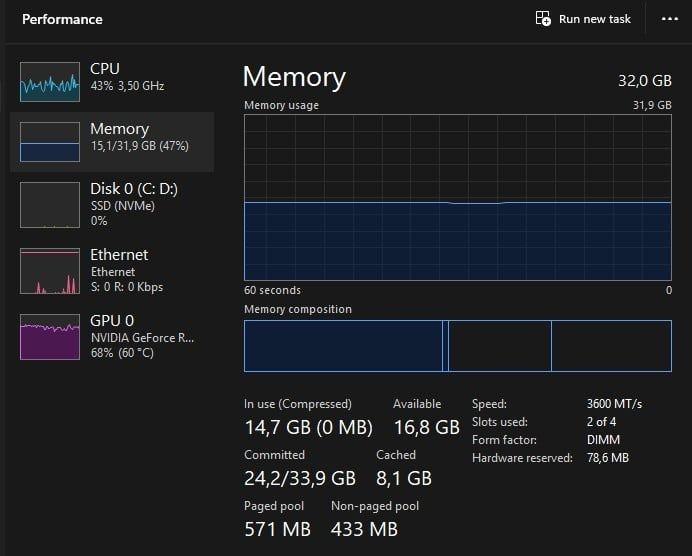Switch to the CPU performance entry
This screenshot has width=692, height=556.
[x=113, y=82]
